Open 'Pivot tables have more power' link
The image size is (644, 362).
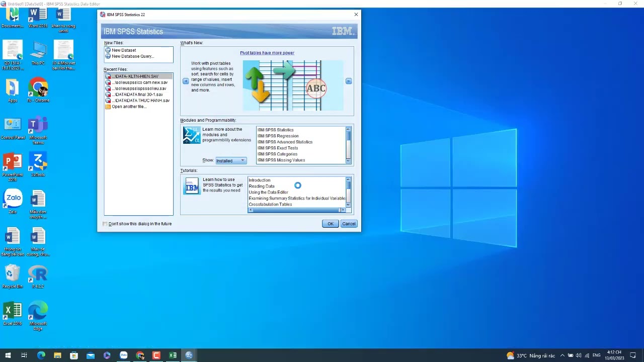tap(267, 53)
